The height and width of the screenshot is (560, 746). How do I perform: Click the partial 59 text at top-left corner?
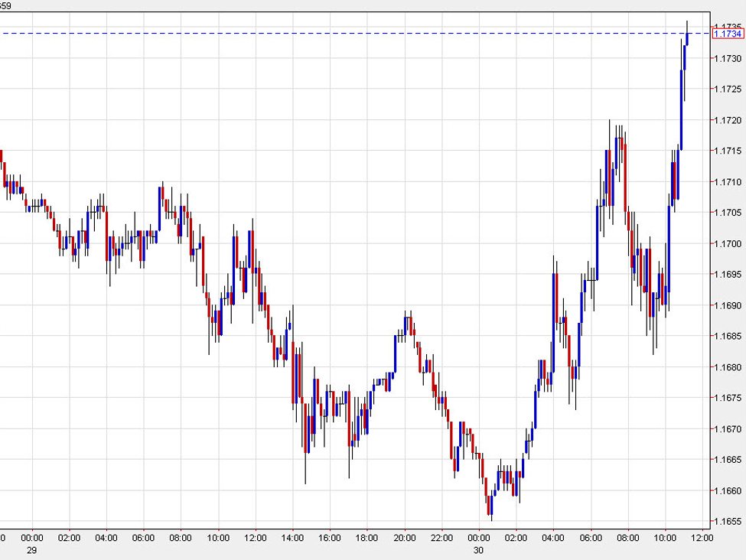(5, 5)
